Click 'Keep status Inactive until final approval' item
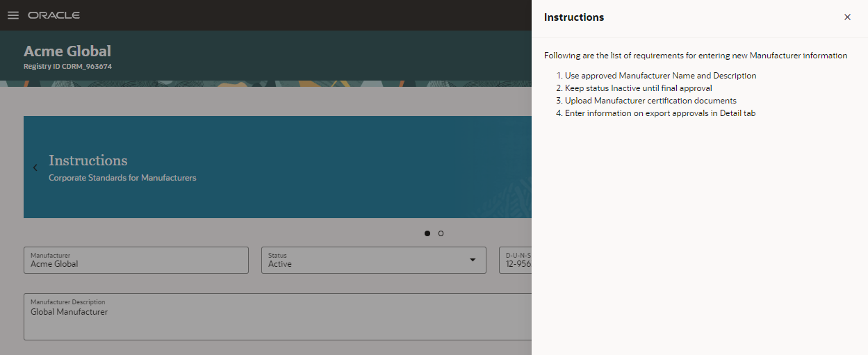Viewport: 868px width, 355px height. pyautogui.click(x=638, y=88)
